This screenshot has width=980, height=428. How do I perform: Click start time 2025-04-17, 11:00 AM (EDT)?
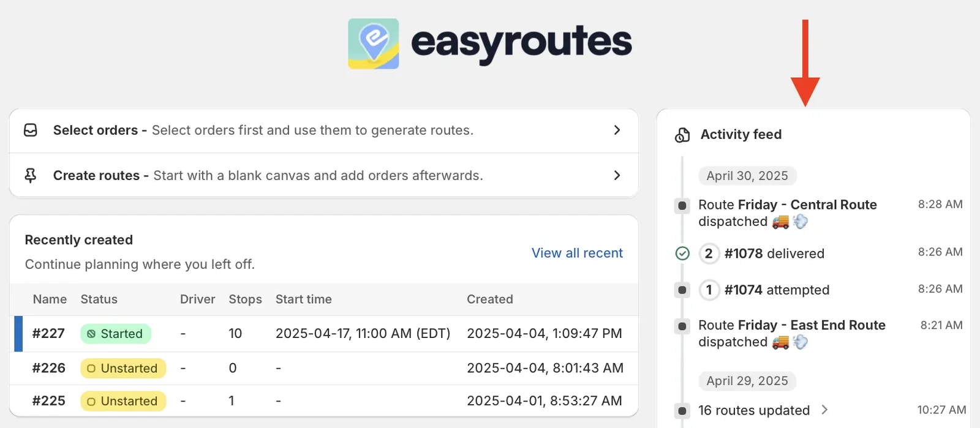click(363, 334)
